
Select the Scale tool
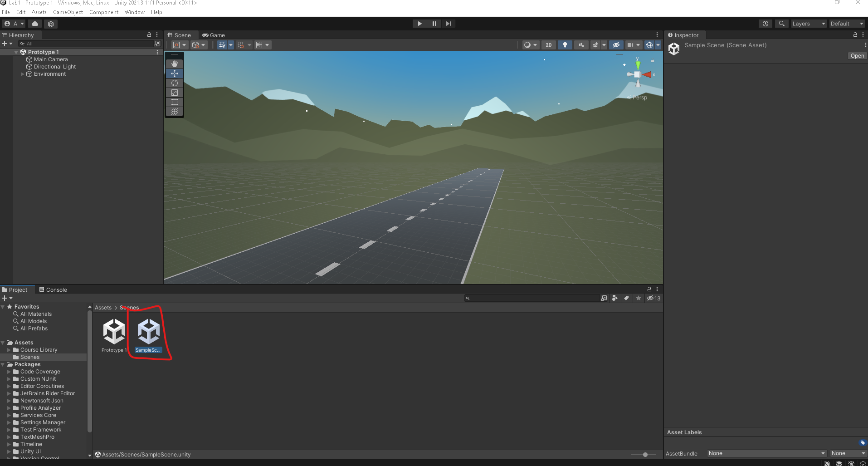pyautogui.click(x=175, y=93)
